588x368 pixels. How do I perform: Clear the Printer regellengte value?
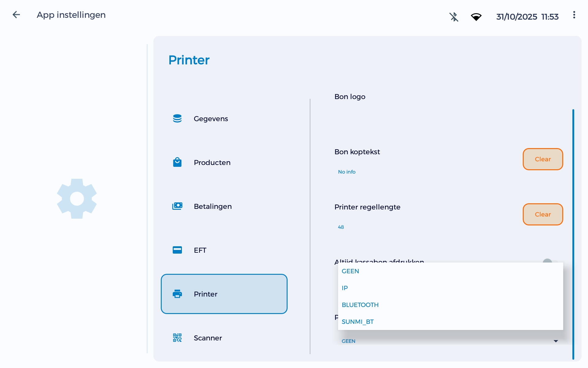point(542,214)
